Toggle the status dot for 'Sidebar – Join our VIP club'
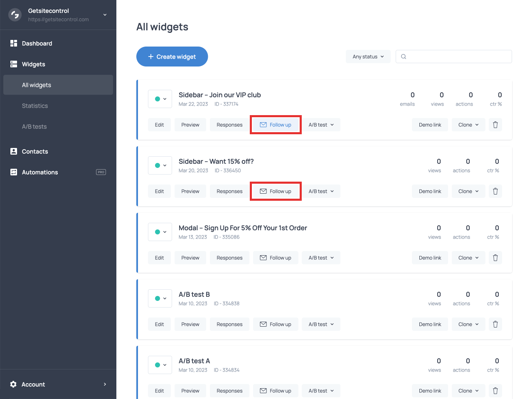This screenshot has height=399, width=532. [158, 99]
